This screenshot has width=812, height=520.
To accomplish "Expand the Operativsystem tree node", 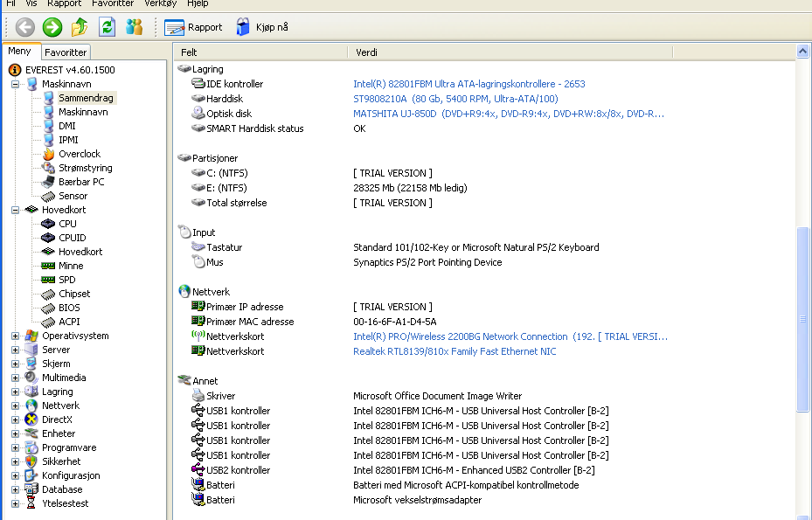I will coord(16,336).
